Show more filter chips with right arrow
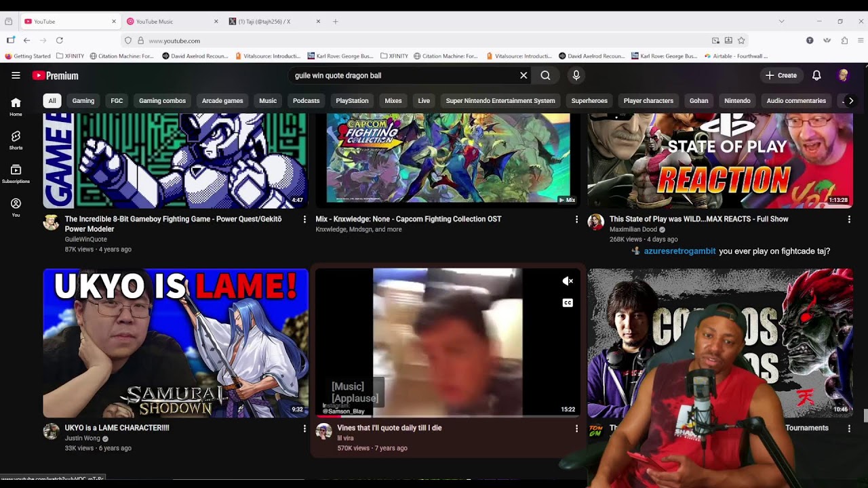868x488 pixels. (x=850, y=101)
